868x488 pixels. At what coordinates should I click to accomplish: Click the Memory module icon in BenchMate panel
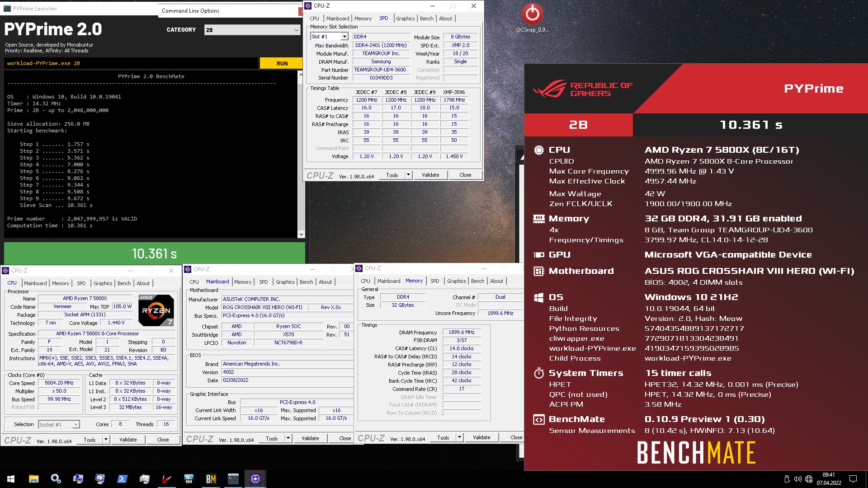538,219
